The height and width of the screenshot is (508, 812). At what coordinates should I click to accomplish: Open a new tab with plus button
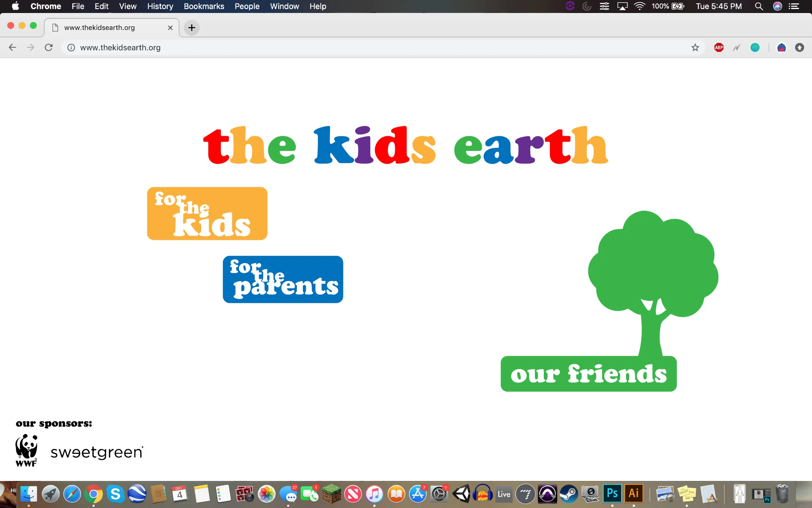(x=192, y=28)
